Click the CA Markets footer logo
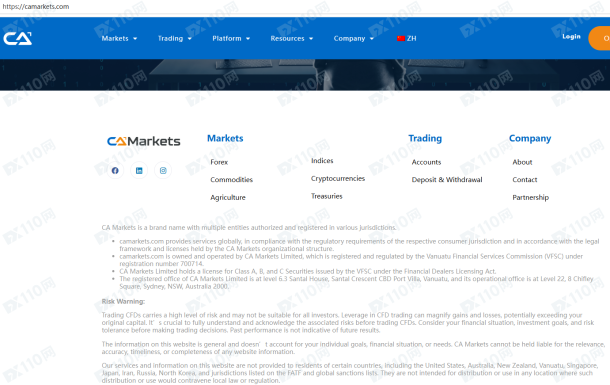Screen dimensions: 610x385 [144, 141]
